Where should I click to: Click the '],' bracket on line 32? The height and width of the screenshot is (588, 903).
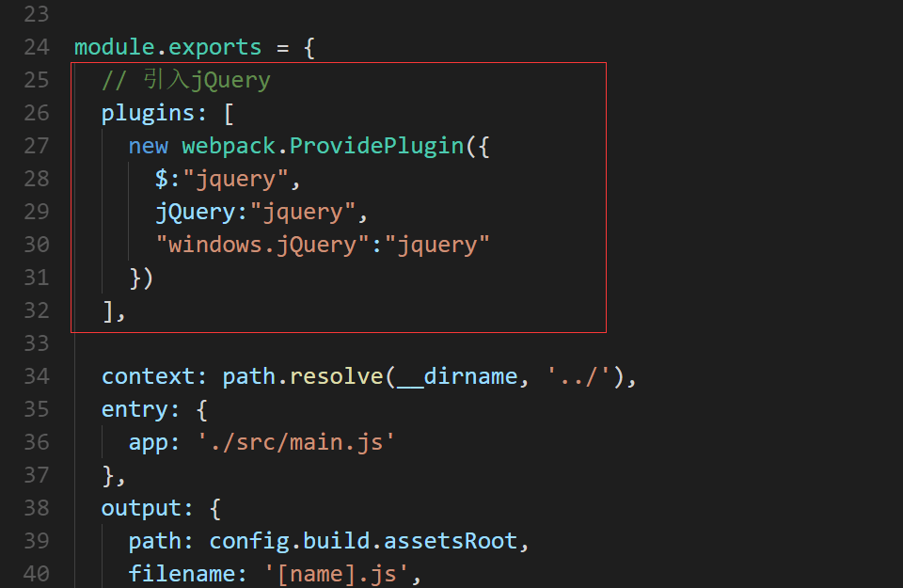pos(114,311)
